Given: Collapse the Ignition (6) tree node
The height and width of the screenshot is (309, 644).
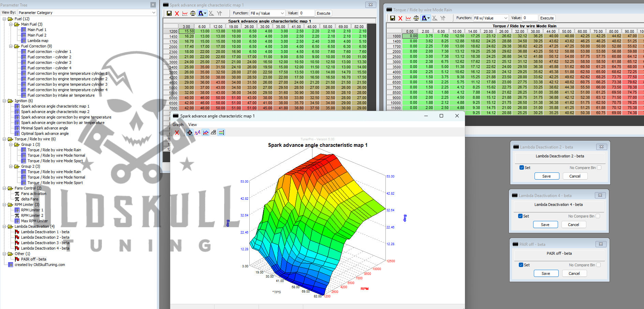Looking at the screenshot, I should [4, 101].
